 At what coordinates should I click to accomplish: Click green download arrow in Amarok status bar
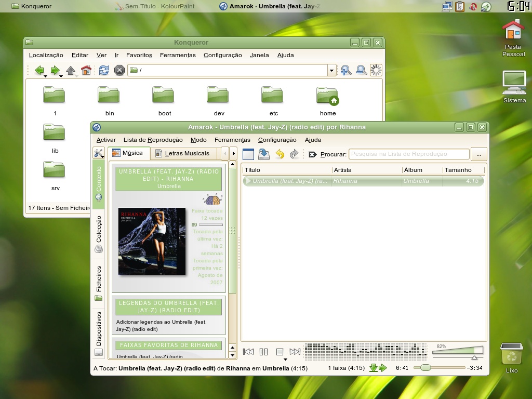click(x=374, y=368)
